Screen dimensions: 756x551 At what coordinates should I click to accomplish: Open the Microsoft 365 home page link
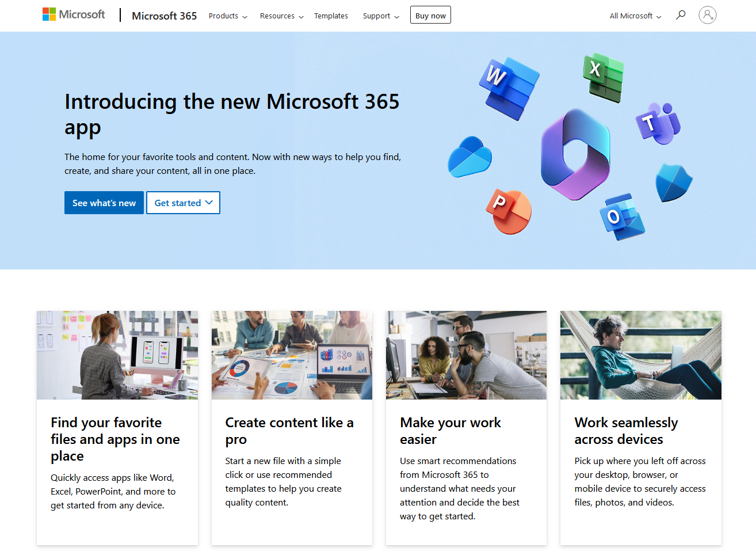point(164,16)
